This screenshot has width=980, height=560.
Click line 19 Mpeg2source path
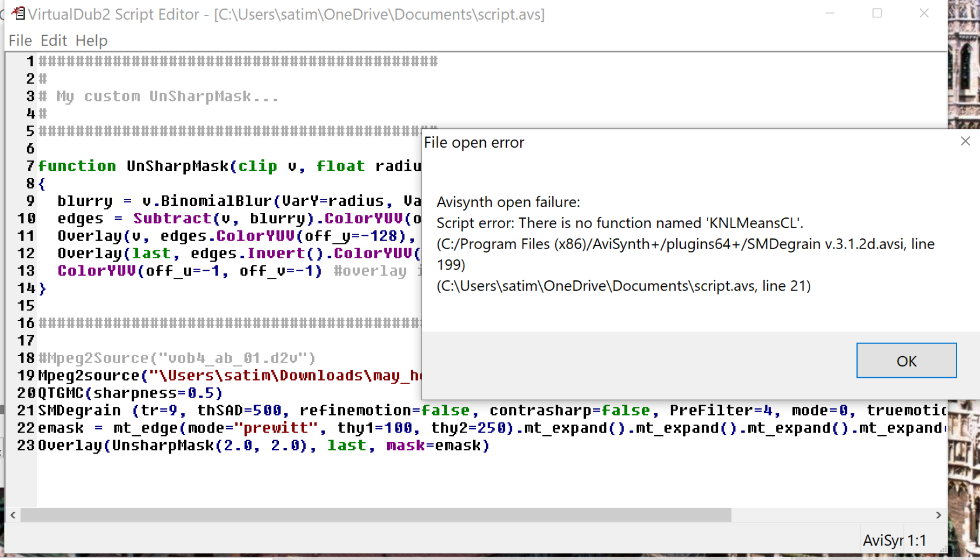tap(229, 376)
